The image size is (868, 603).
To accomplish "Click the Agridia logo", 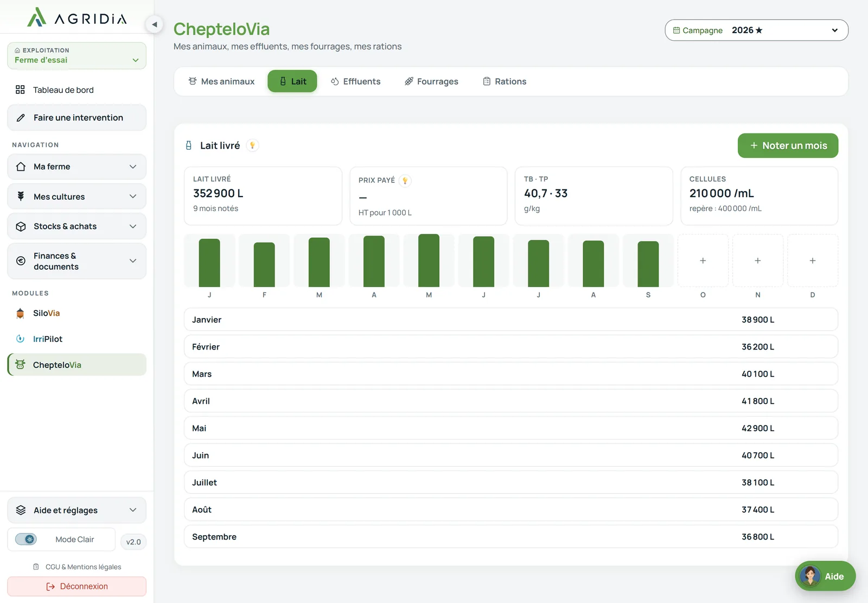I will coord(77,17).
